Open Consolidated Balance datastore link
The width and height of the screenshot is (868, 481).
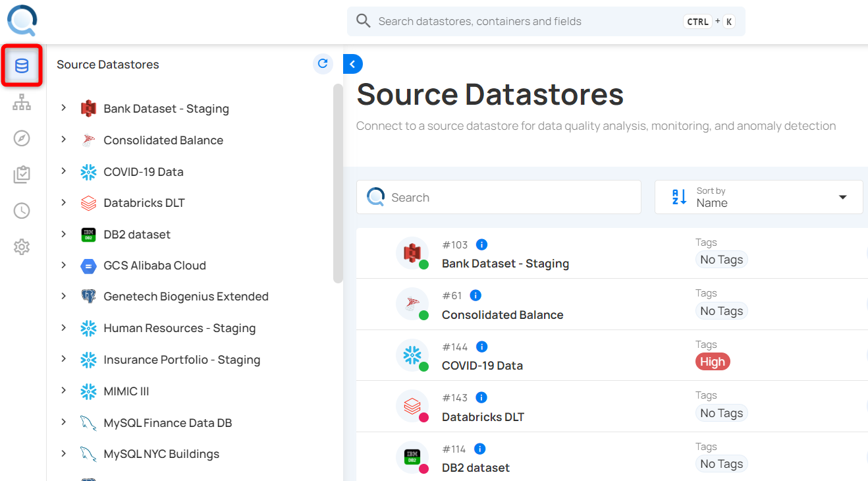tap(502, 315)
